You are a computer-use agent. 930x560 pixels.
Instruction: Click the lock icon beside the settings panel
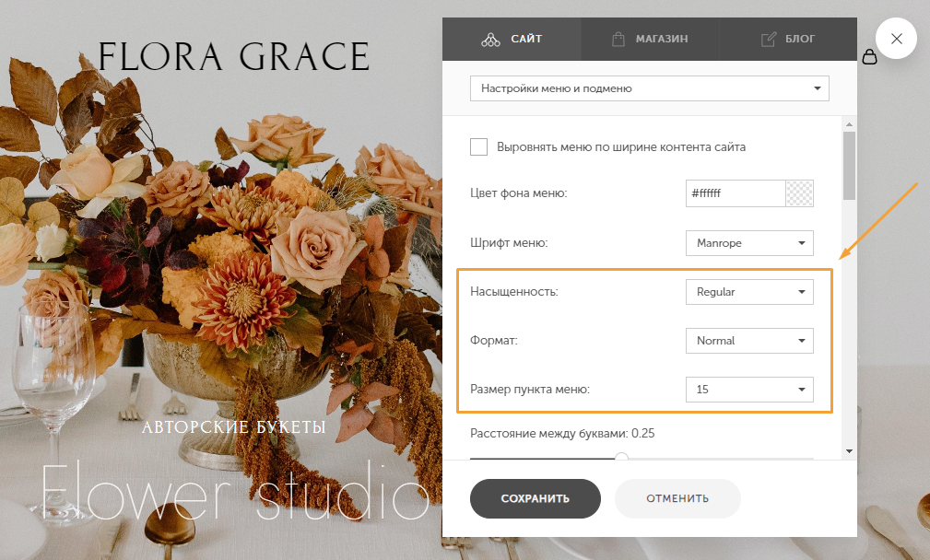tap(869, 56)
